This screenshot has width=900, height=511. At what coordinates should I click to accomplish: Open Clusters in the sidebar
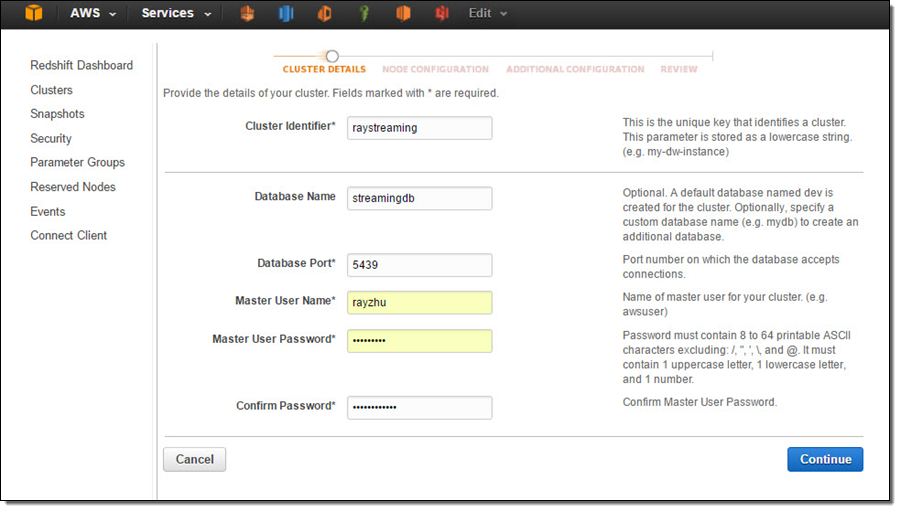coord(51,90)
